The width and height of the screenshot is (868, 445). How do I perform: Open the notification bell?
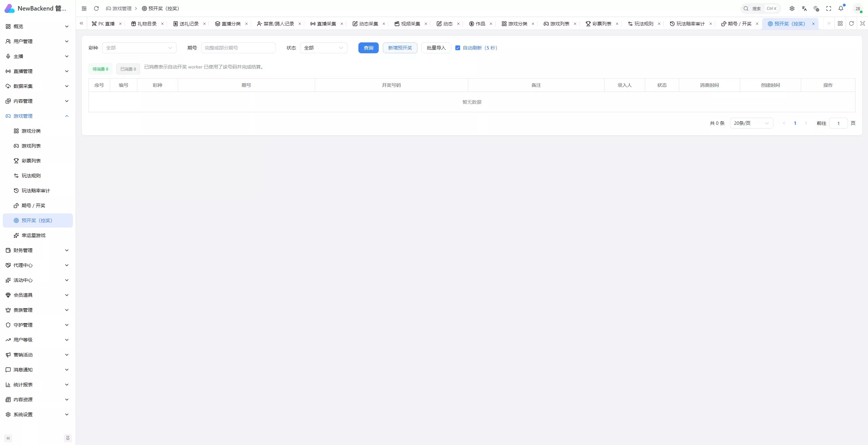[841, 8]
